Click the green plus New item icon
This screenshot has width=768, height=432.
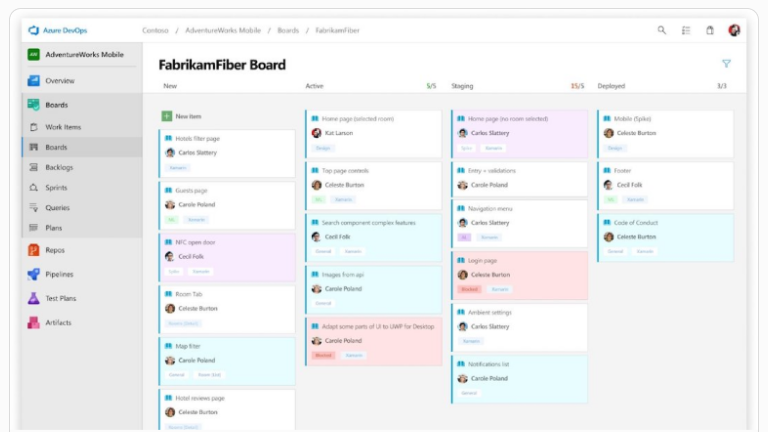coord(167,116)
